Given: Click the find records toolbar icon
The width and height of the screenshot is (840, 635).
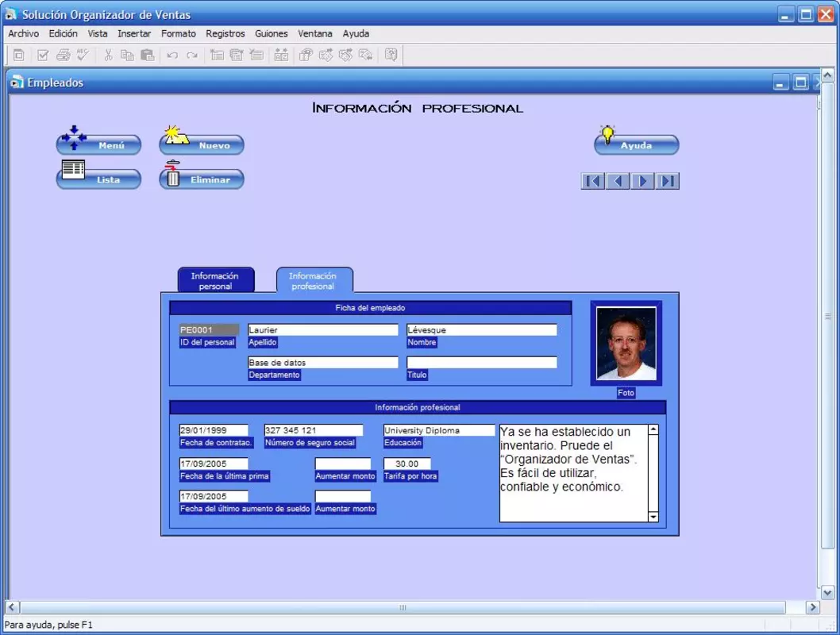Looking at the screenshot, I should click(x=306, y=55).
